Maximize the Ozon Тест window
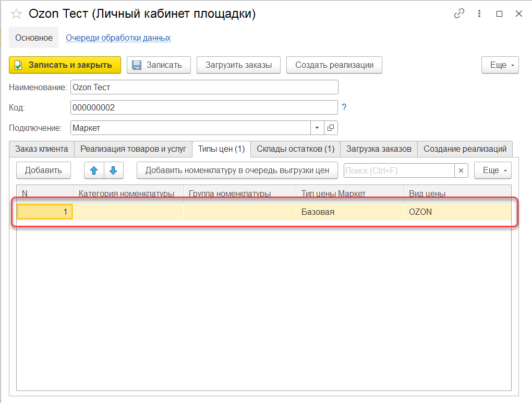This screenshot has width=532, height=403. (x=499, y=14)
